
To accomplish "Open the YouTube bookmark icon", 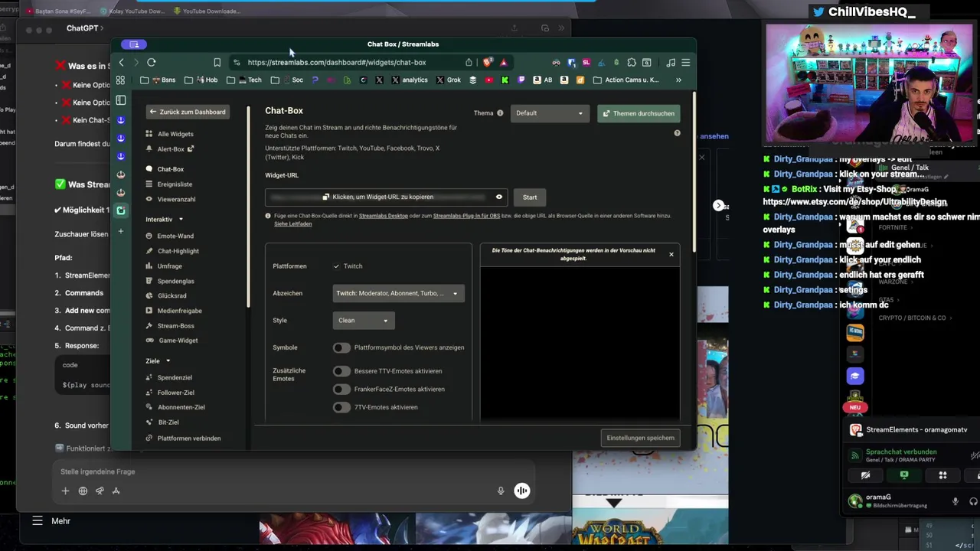I will pos(489,80).
